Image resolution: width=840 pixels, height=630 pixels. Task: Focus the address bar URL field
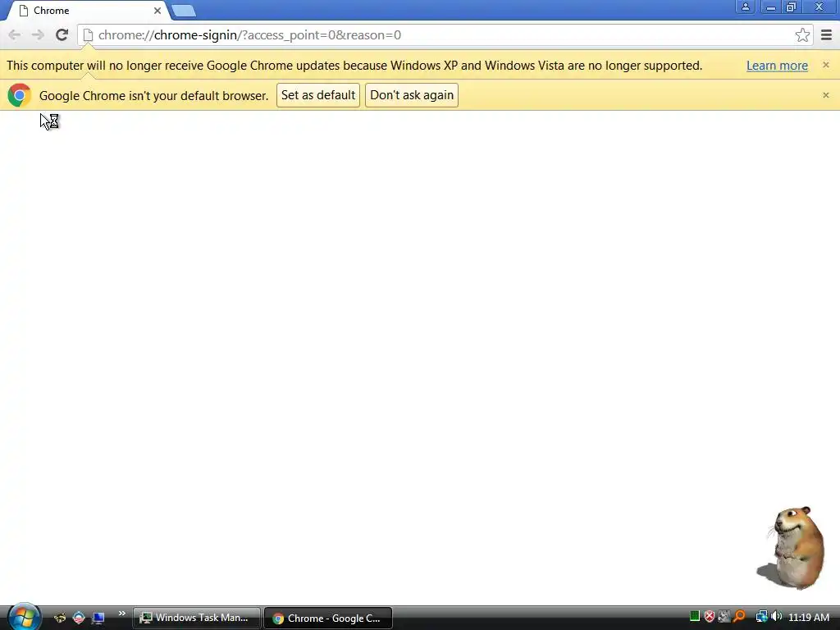[x=445, y=35]
